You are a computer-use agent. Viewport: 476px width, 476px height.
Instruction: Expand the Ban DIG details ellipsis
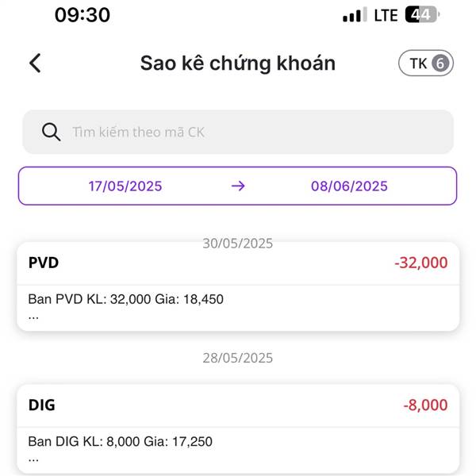(33, 460)
